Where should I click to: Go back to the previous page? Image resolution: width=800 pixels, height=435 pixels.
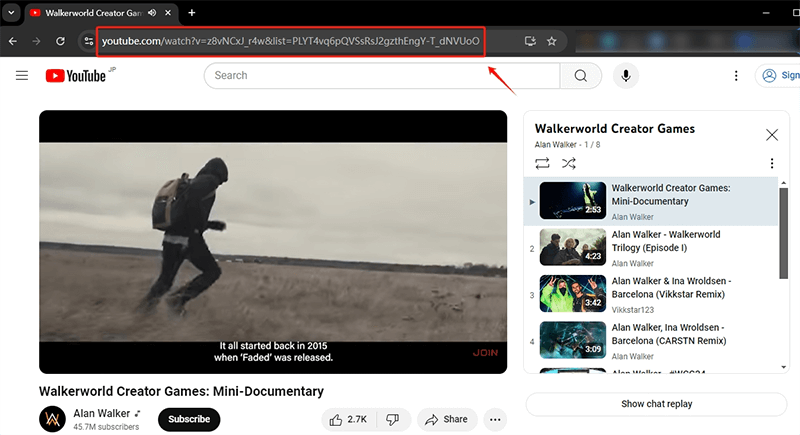coord(13,41)
